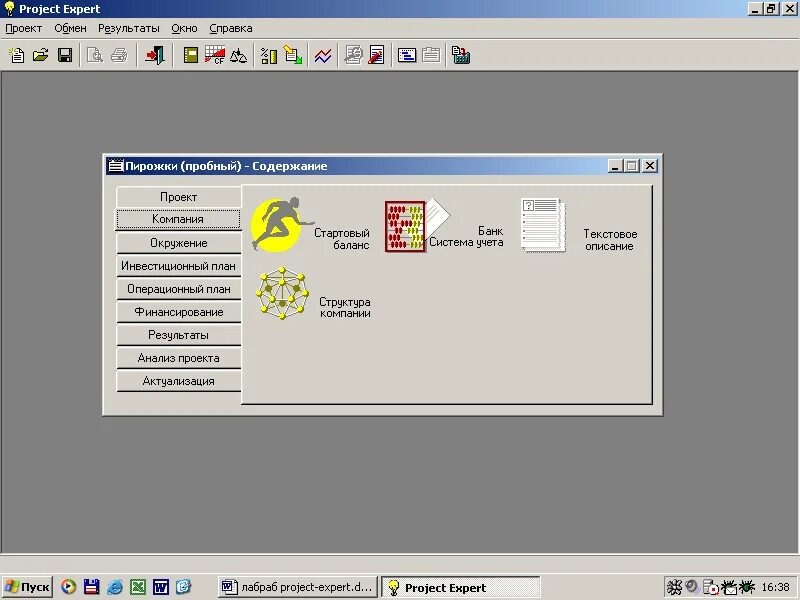The width and height of the screenshot is (800, 600).
Task: Select the Проект section tab
Action: (179, 197)
